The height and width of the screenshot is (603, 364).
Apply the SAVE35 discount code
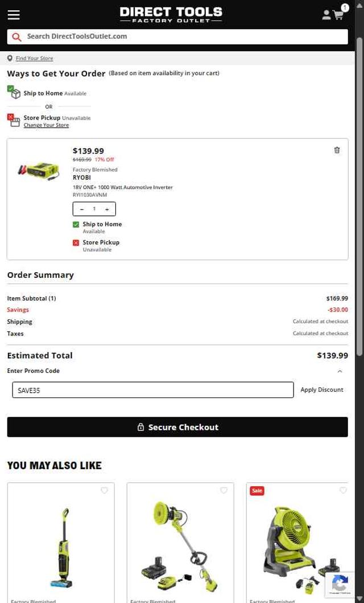[322, 390]
